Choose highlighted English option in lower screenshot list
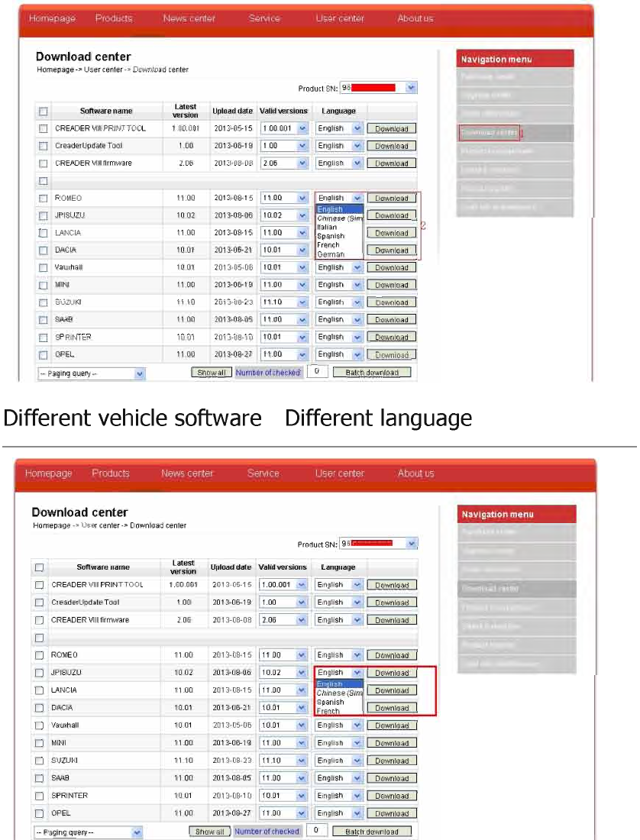This screenshot has height=840, width=640. point(340,684)
